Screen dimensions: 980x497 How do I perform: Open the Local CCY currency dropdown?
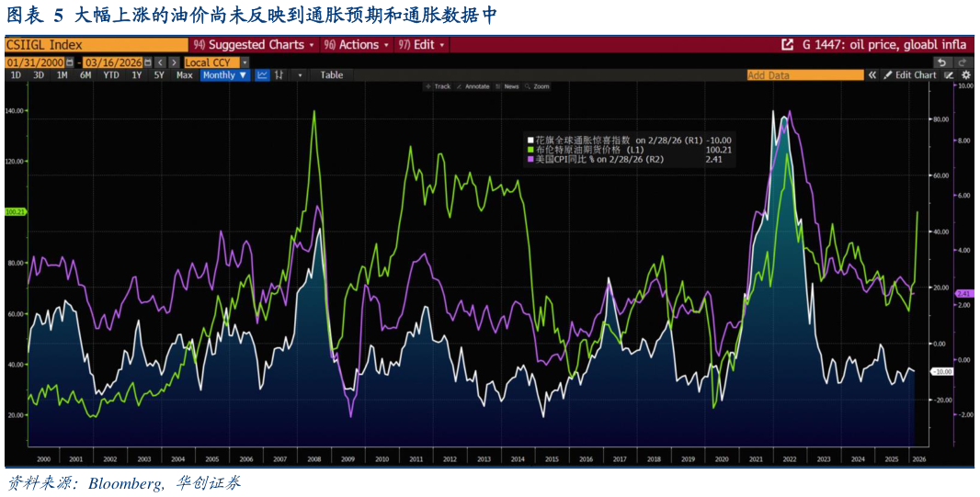pyautogui.click(x=213, y=62)
